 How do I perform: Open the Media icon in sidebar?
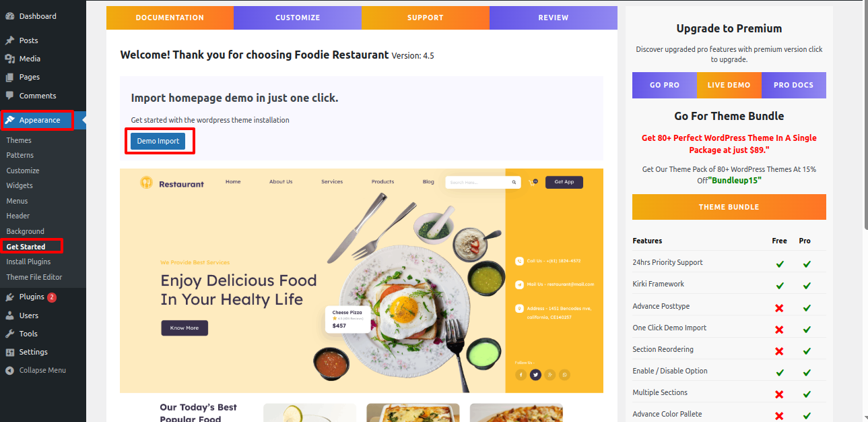point(9,59)
